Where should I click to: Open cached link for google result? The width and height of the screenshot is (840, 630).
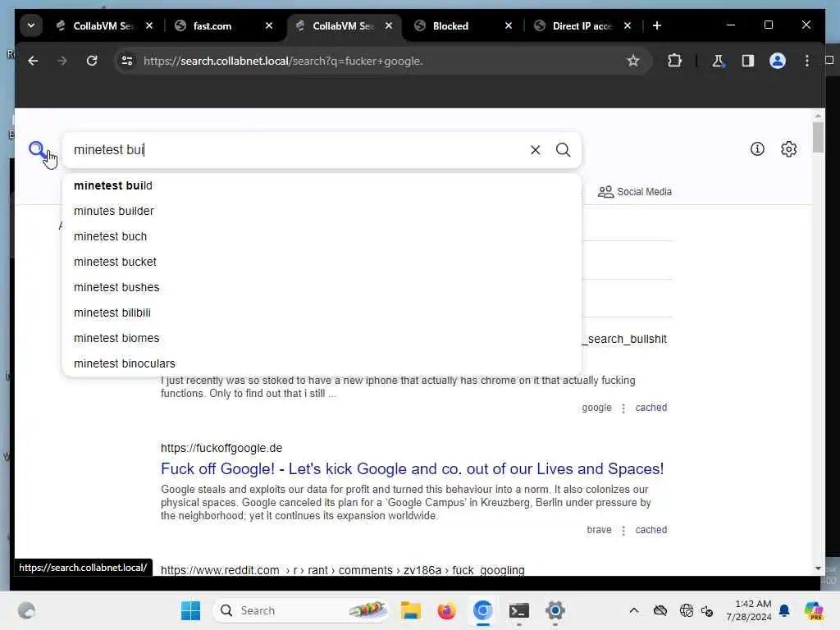click(x=651, y=408)
